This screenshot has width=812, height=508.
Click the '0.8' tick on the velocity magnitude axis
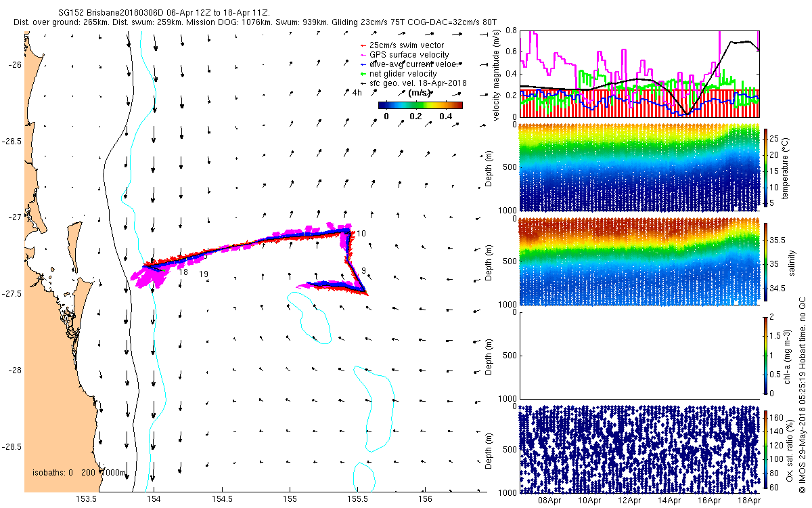point(511,30)
